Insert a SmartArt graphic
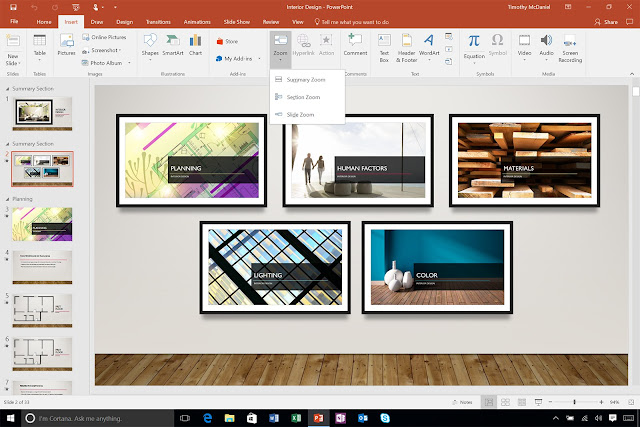640x427 pixels. point(173,45)
